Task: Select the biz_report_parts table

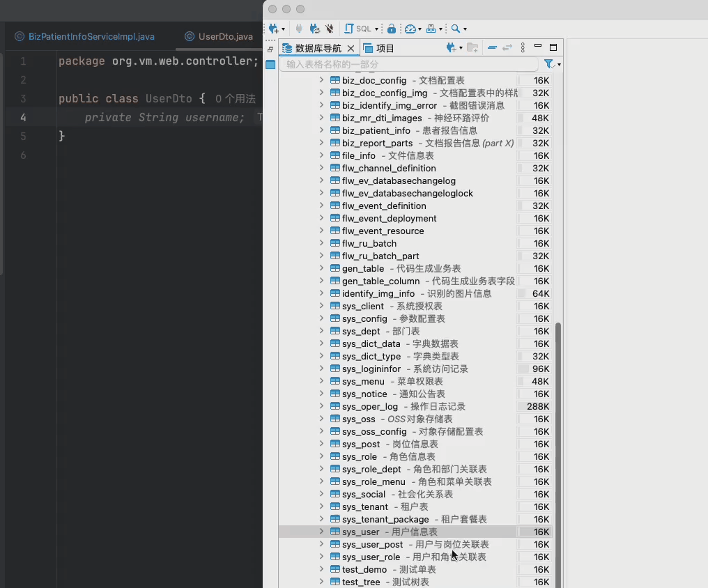Action: tap(378, 143)
